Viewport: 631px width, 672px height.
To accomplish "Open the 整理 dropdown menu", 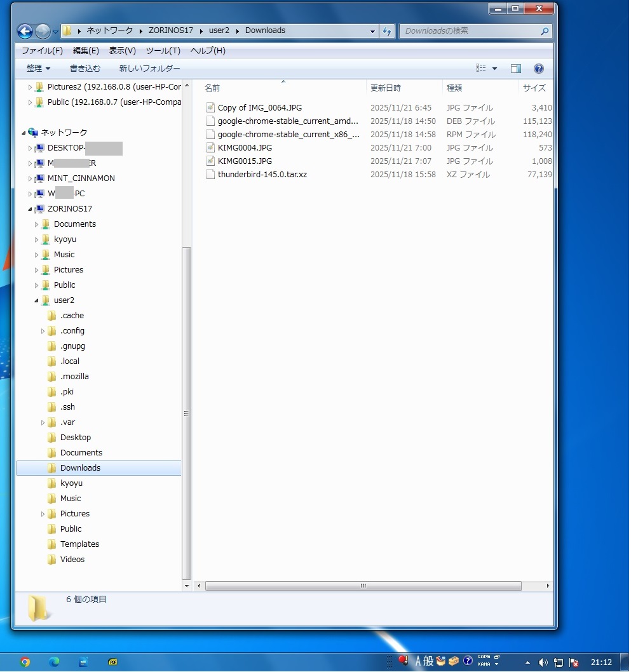I will (x=38, y=69).
